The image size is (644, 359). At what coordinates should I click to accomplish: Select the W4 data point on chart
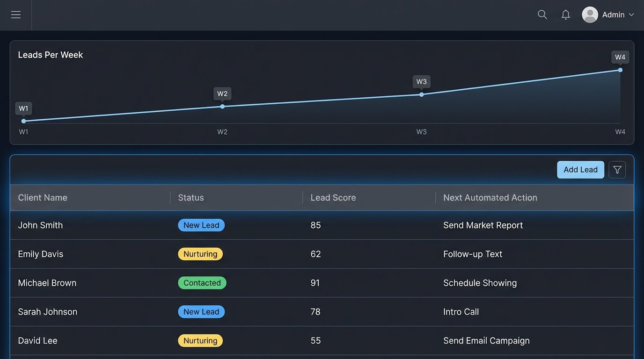coord(620,70)
